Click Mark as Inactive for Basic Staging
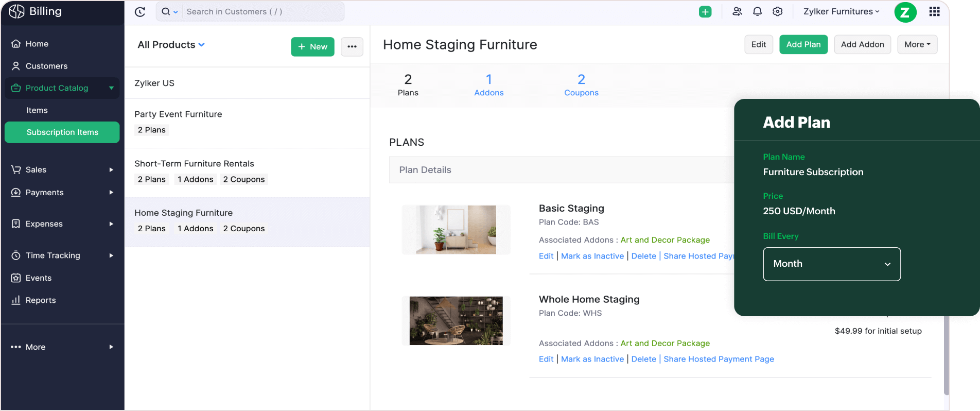This screenshot has height=411, width=980. pos(592,256)
